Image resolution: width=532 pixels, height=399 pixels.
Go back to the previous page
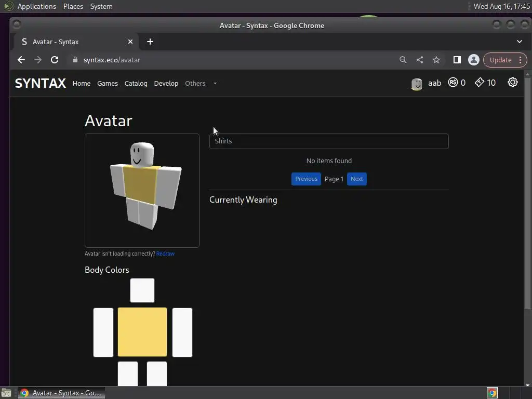coord(21,60)
